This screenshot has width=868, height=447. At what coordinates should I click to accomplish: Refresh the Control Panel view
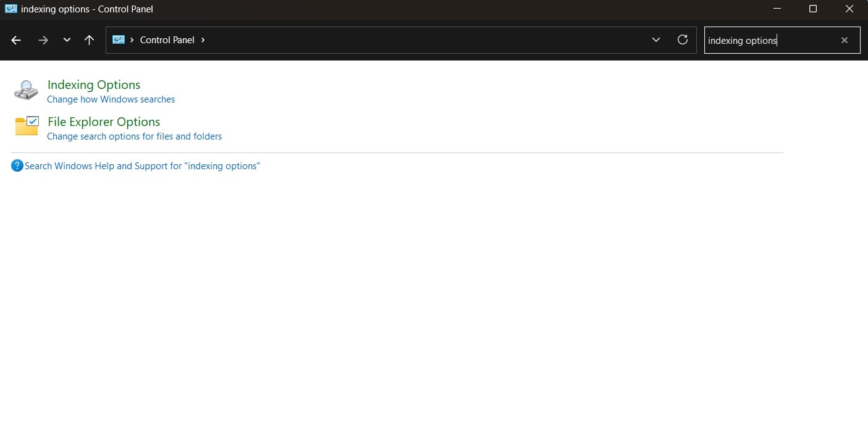point(683,40)
